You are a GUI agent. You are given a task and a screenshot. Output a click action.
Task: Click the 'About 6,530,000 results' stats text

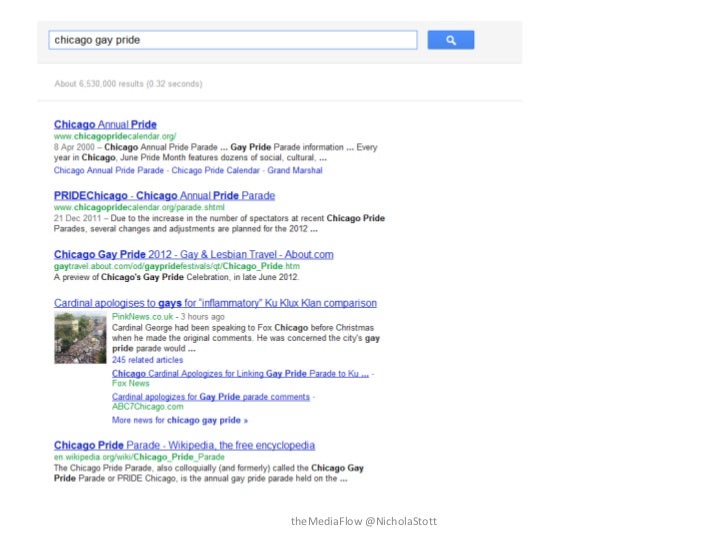point(128,84)
